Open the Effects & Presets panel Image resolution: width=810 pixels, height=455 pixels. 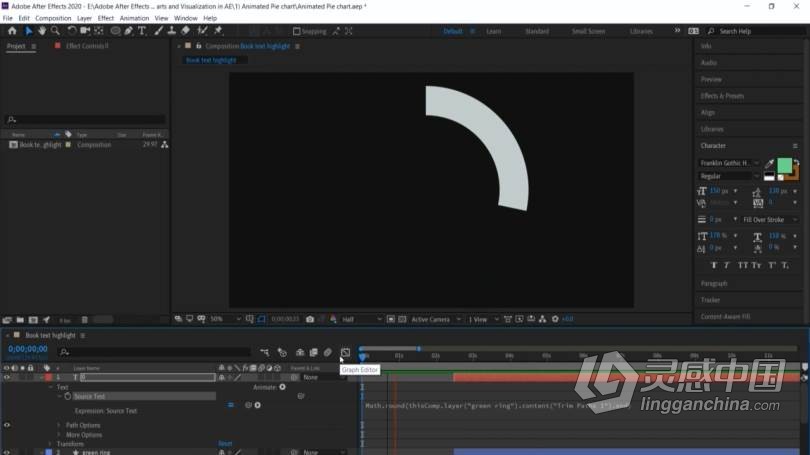point(722,96)
